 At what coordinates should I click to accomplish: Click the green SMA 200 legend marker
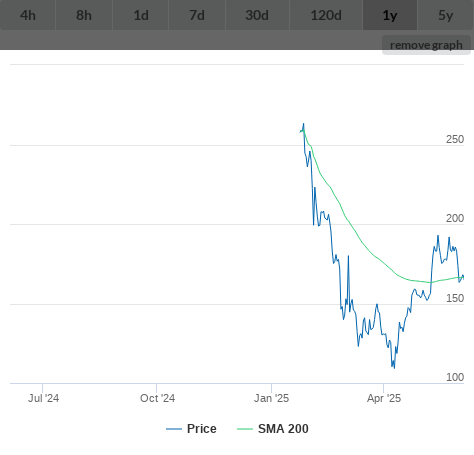point(245,429)
